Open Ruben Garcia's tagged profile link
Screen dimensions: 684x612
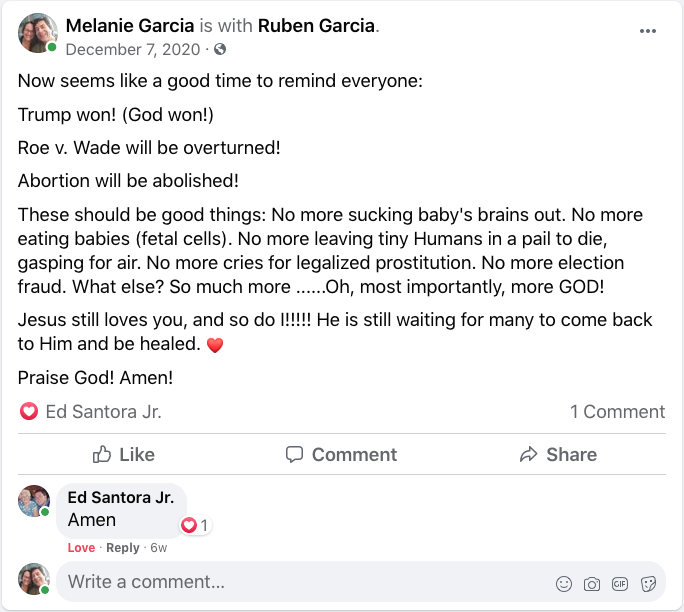click(x=316, y=25)
